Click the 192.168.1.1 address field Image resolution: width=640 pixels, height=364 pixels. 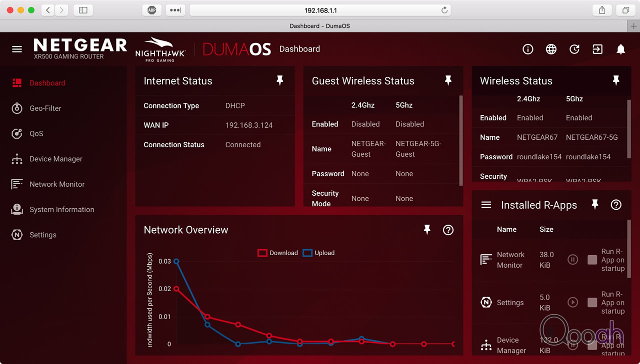[320, 10]
